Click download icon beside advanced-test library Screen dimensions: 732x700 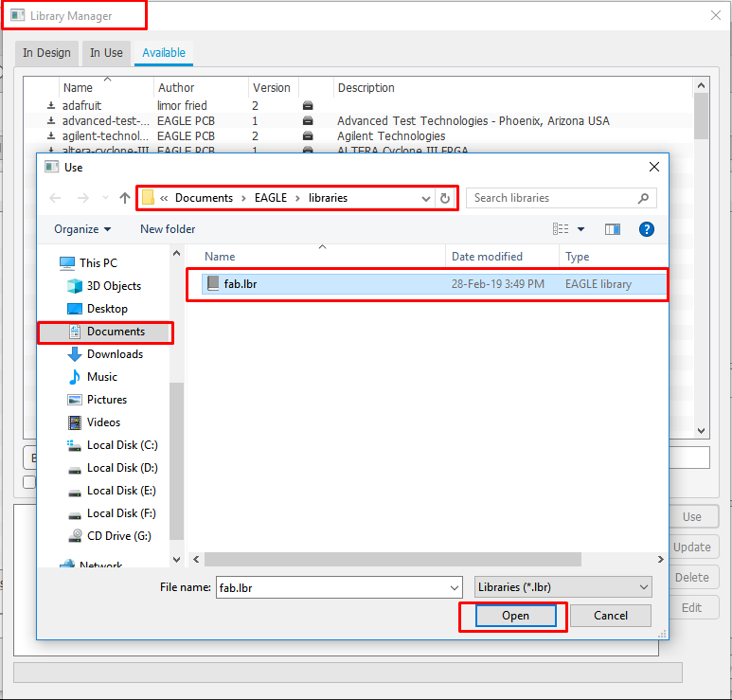(51, 121)
